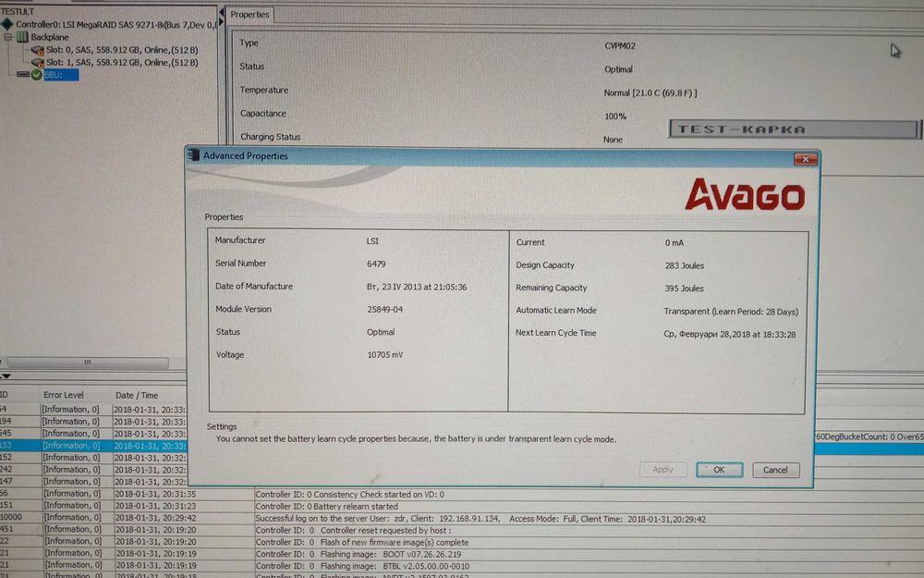Select log row 'Controller reset requested by host'

[462, 530]
